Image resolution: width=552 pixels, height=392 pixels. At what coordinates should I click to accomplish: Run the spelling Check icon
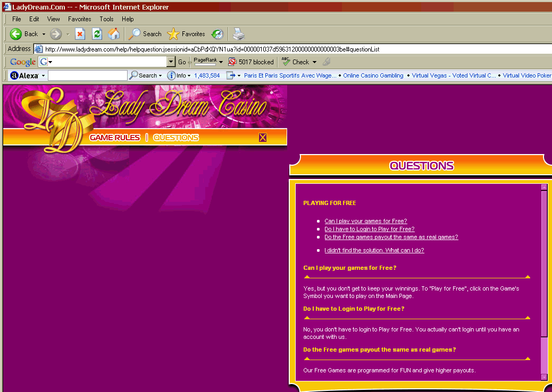click(x=286, y=62)
